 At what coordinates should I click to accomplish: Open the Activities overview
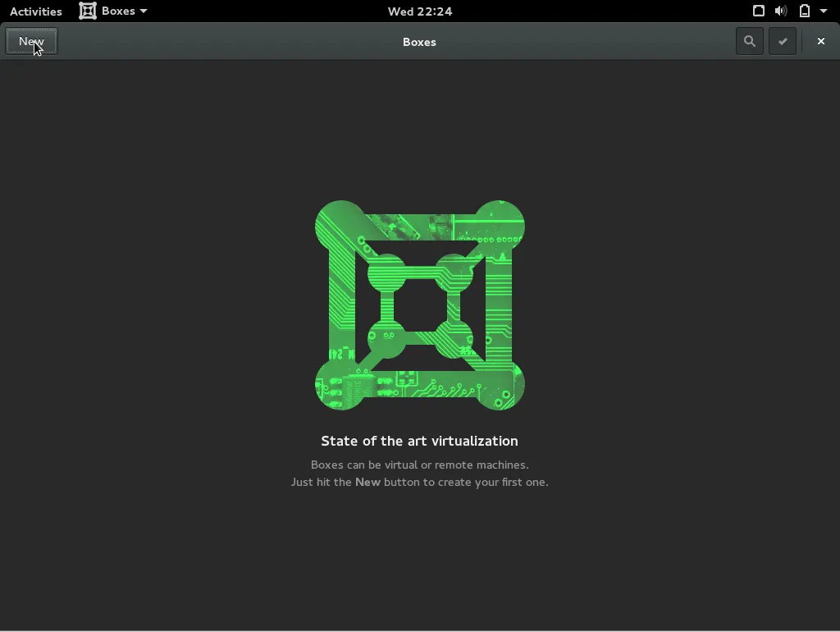(35, 11)
